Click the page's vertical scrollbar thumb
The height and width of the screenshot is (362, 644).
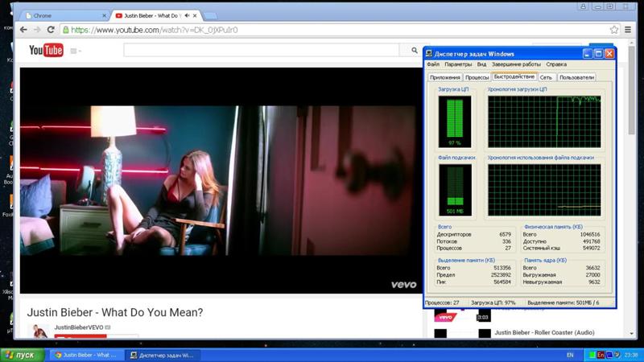(631, 90)
